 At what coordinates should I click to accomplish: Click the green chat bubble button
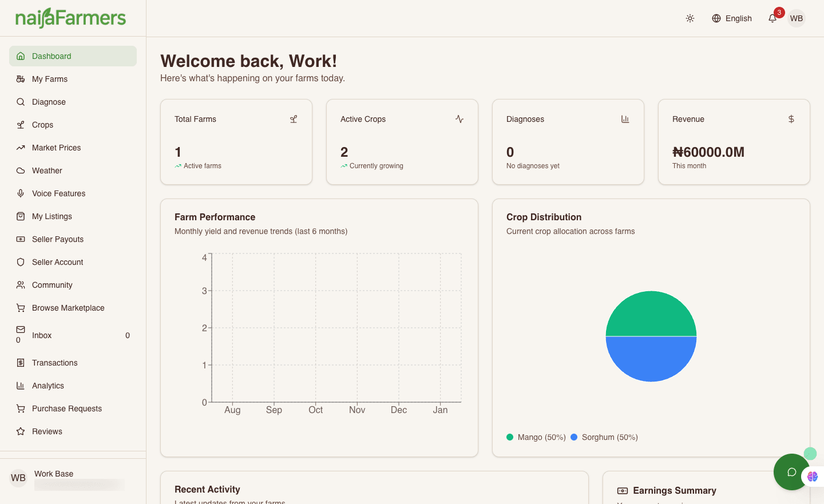coord(791,472)
